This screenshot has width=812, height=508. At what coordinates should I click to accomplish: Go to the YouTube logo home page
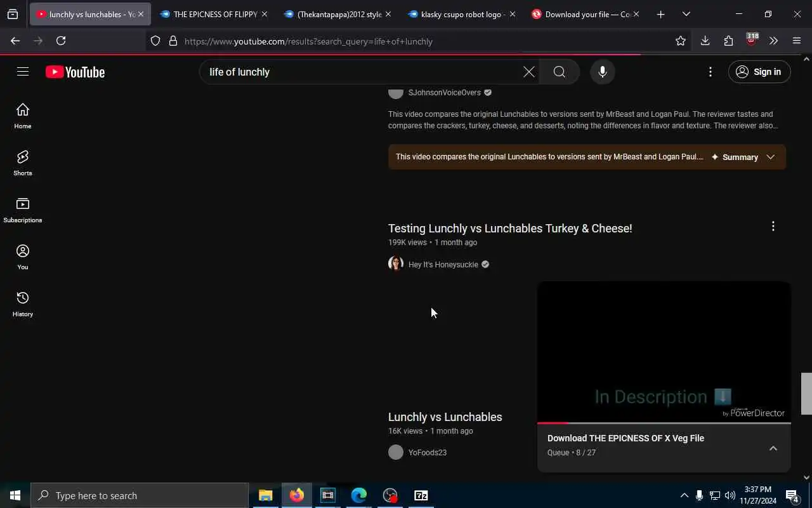pyautogui.click(x=75, y=72)
